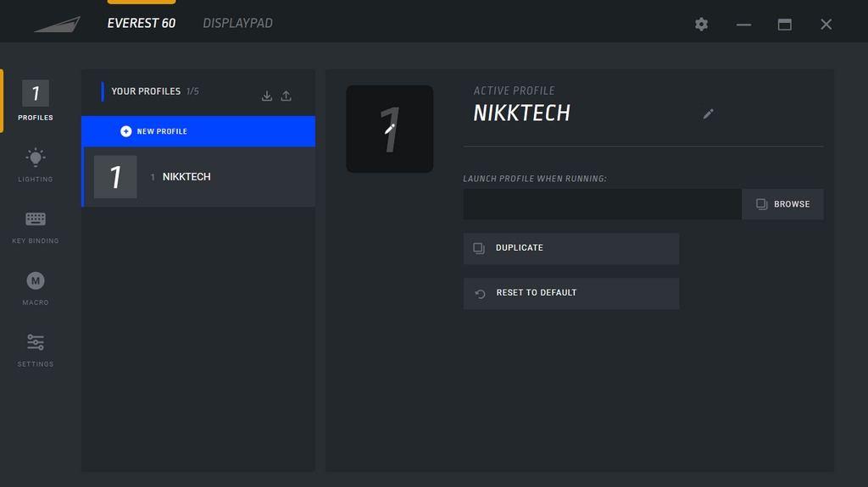This screenshot has width=868, height=487.
Task: Click the export profile upload icon
Action: 287,96
